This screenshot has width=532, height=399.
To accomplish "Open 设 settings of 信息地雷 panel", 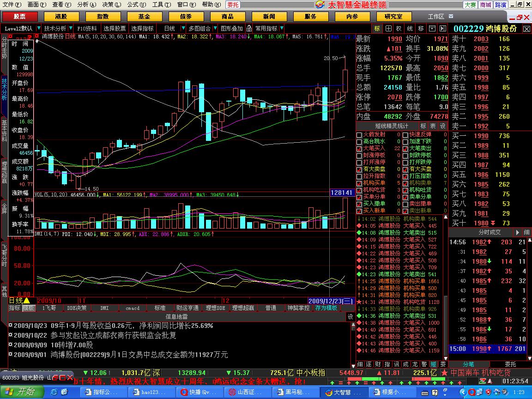I will click(x=351, y=316).
